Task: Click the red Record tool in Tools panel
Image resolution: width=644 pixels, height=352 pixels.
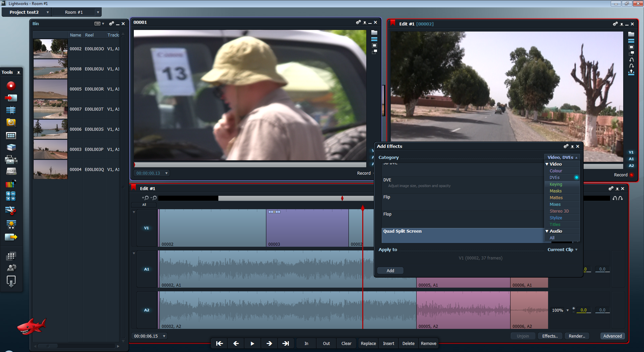Action: point(11,86)
